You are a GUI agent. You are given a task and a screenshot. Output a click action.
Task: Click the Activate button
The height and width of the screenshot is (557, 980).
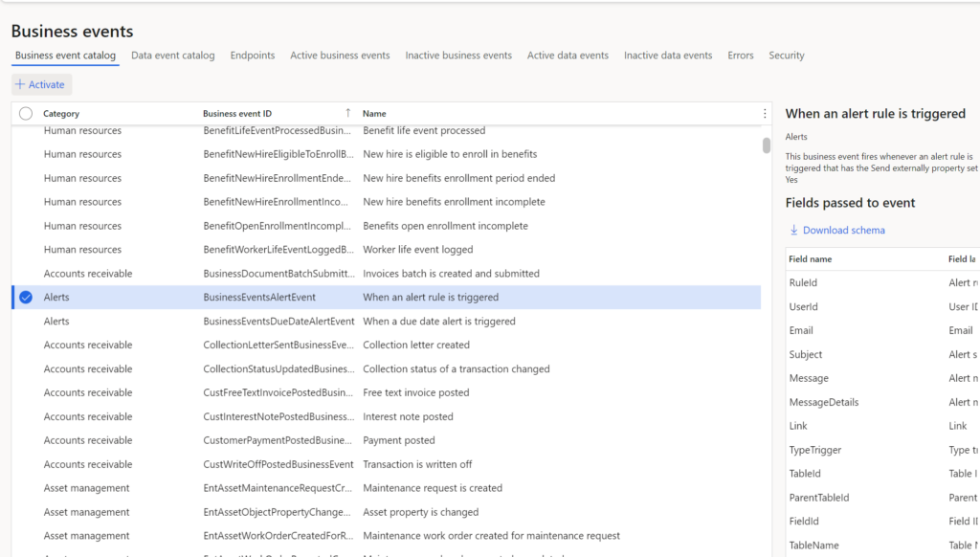click(41, 84)
